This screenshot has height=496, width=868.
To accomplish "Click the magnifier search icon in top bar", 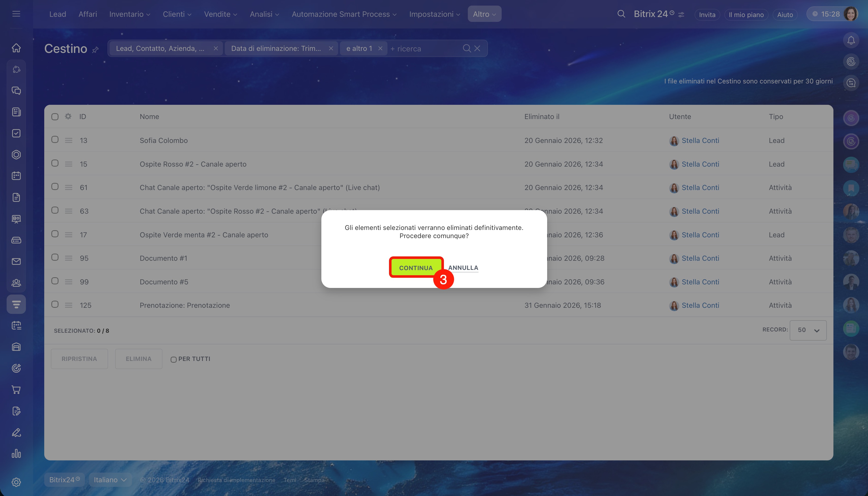I will 621,14.
